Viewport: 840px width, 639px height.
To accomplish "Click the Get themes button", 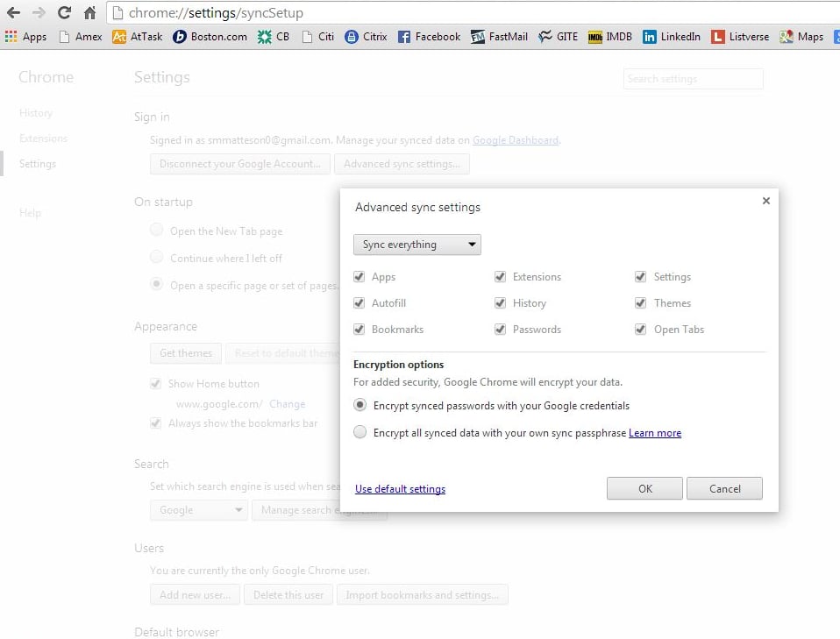I will [186, 353].
